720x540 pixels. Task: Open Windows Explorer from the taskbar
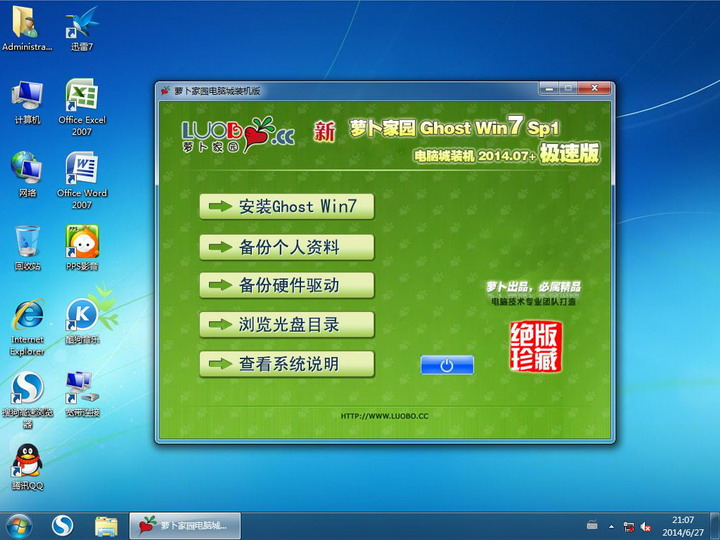pos(106,526)
